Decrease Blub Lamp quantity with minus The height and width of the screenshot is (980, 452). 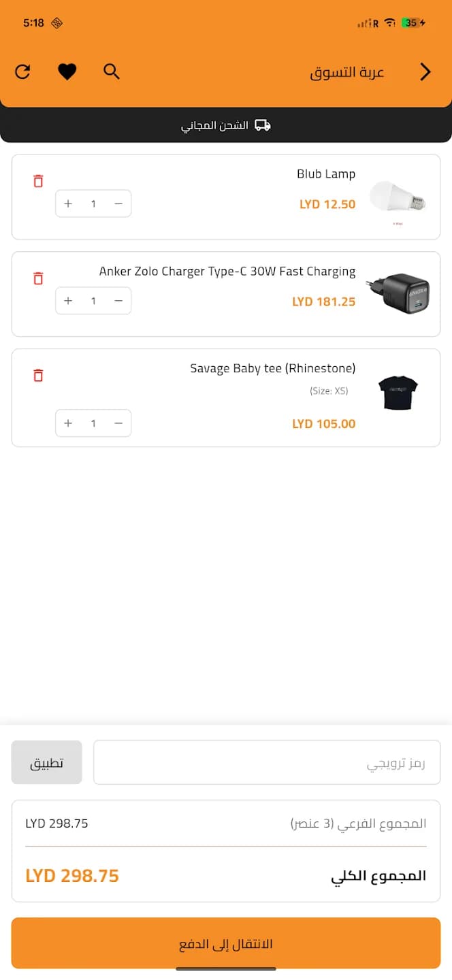[x=118, y=203]
